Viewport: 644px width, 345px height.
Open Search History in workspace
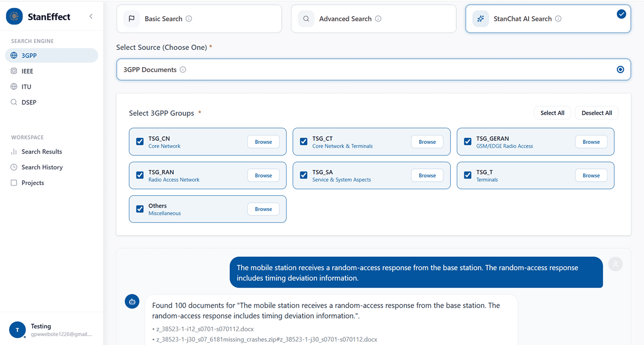[x=52, y=167]
